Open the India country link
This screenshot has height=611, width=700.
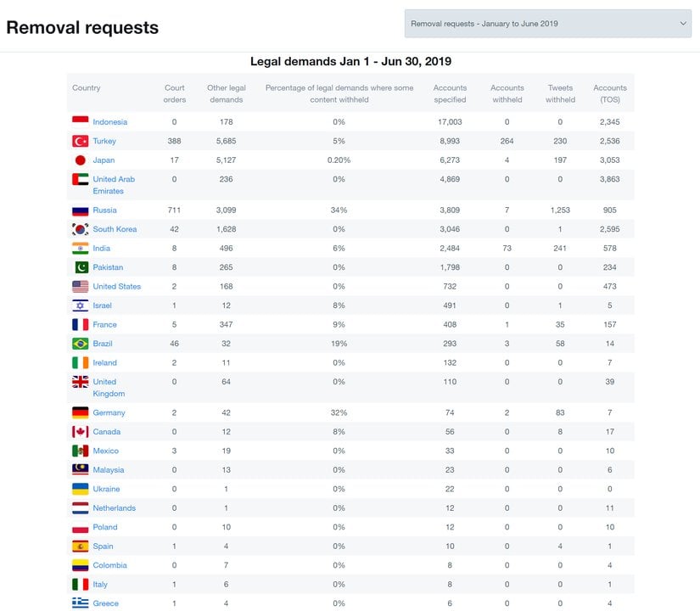(x=102, y=249)
